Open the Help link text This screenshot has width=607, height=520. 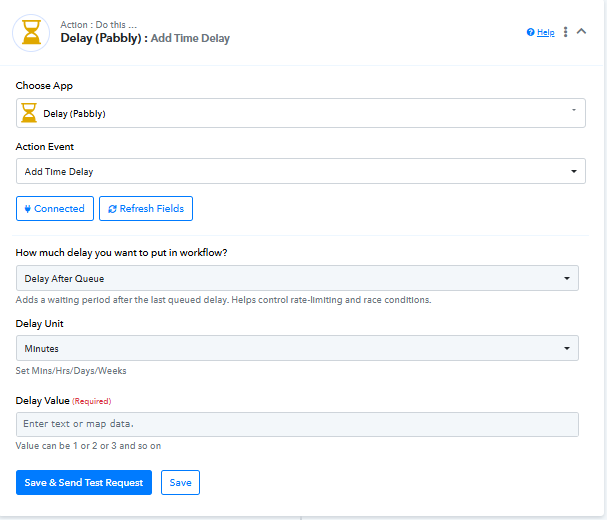point(546,33)
